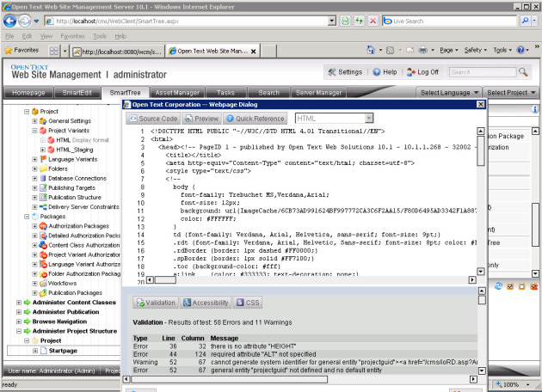This screenshot has height=392, width=542.
Task: Open the Tools menu in menu bar
Action: pos(100,36)
